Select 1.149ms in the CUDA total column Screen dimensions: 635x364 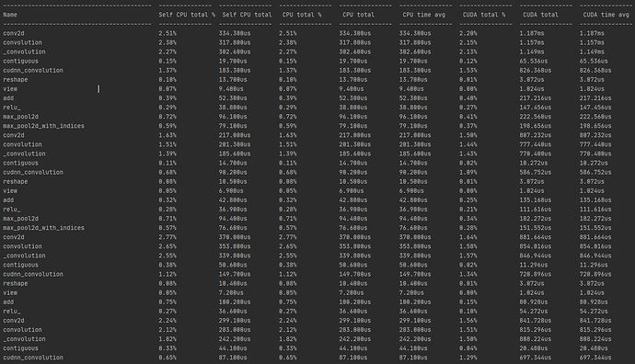coord(532,51)
